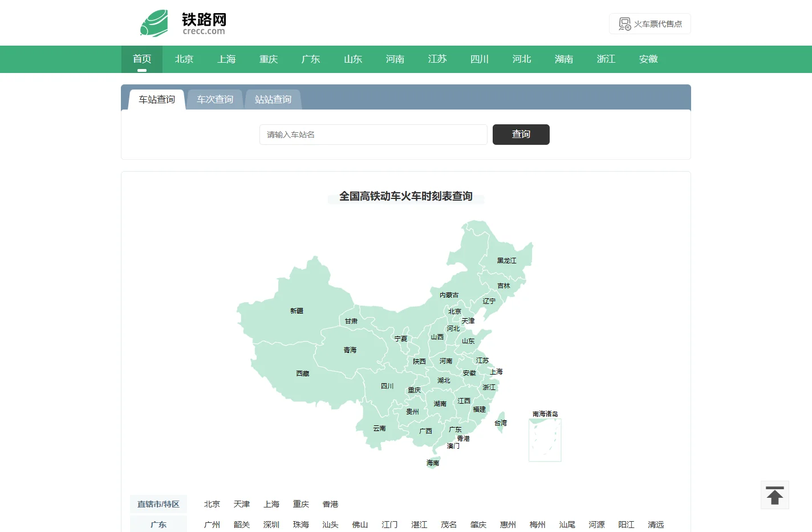812x532 pixels.
Task: Select 四川 province on the map
Action: tap(387, 386)
